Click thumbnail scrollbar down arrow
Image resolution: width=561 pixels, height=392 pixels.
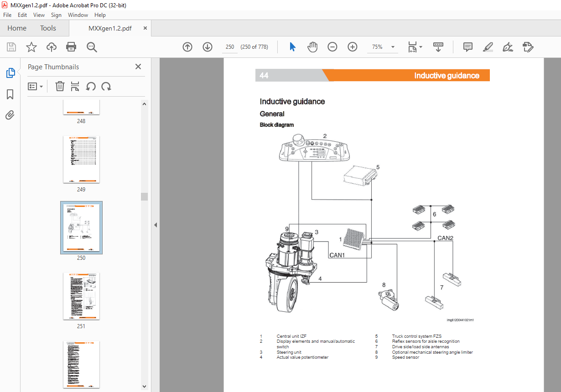(x=144, y=387)
